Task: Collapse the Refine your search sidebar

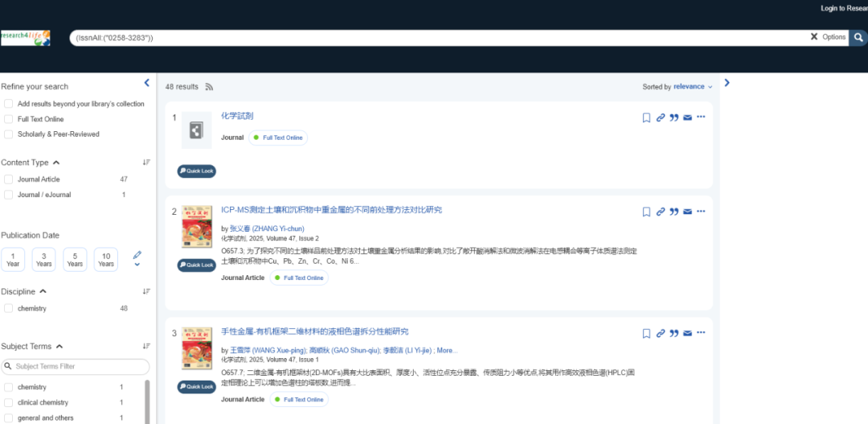Action: [x=146, y=83]
